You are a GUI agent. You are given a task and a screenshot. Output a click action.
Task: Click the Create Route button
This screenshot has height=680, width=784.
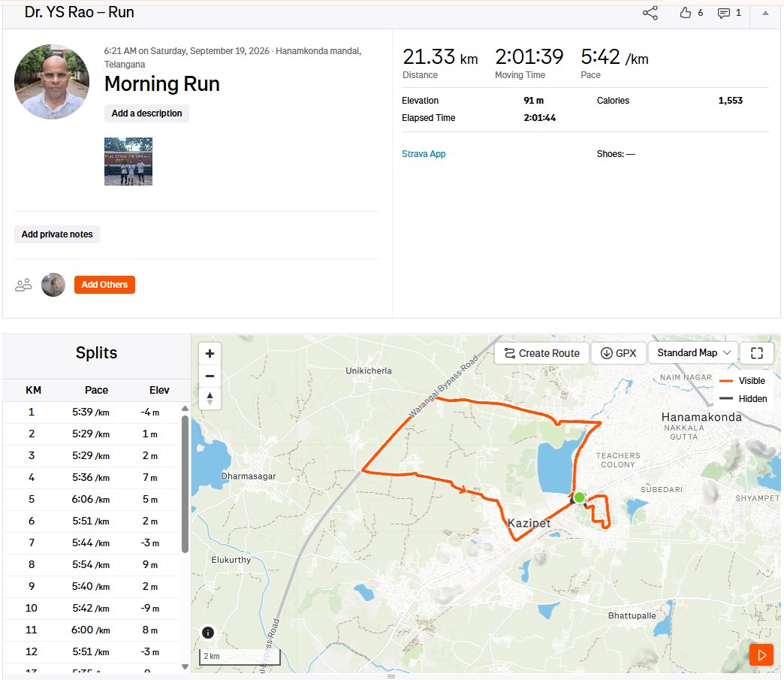541,353
